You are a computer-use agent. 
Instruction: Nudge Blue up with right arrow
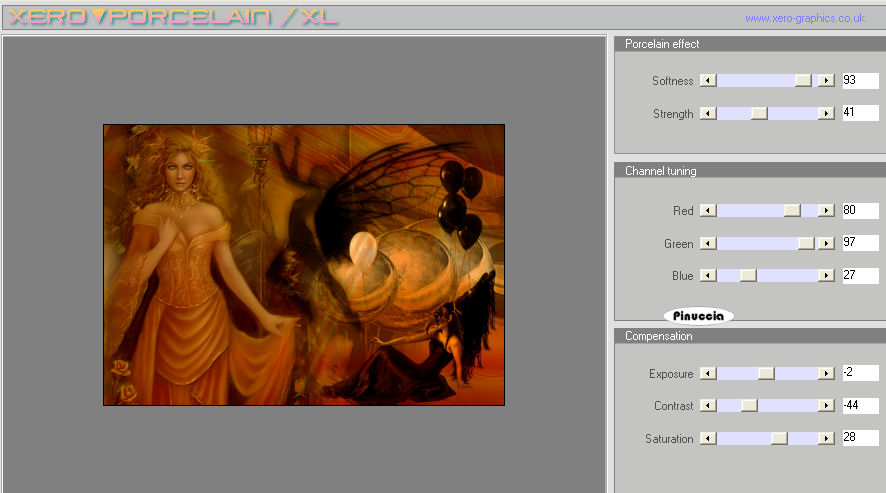[826, 275]
